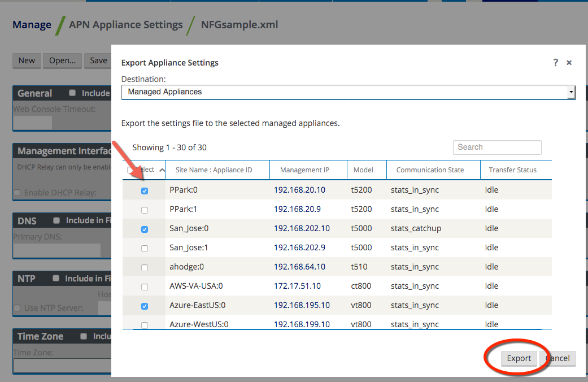Viewport: 588px width, 382px height.
Task: Click the Save button
Action: tap(98, 60)
